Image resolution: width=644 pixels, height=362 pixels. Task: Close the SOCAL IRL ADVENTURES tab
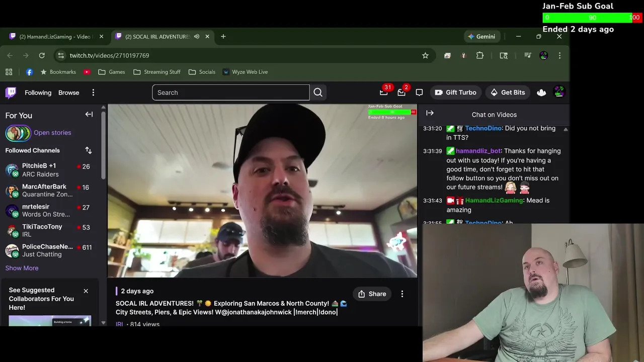tap(207, 36)
